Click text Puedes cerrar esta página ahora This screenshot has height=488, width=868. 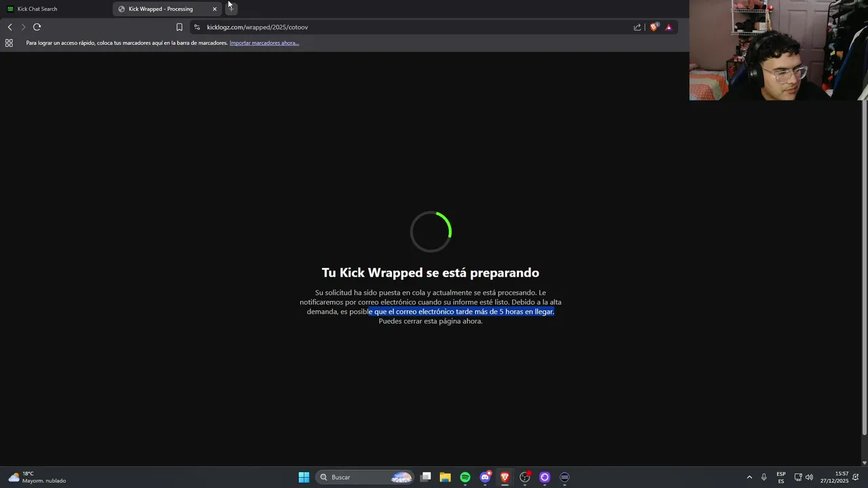pos(431,321)
